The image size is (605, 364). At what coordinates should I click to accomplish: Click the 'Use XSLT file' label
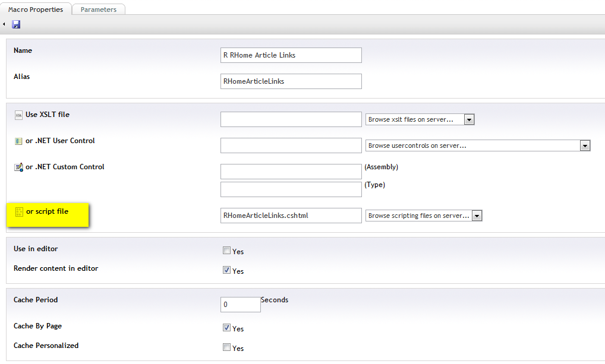[x=48, y=115]
